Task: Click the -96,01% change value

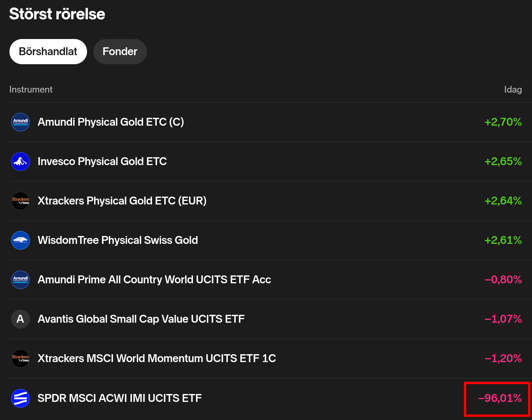Action: click(500, 398)
